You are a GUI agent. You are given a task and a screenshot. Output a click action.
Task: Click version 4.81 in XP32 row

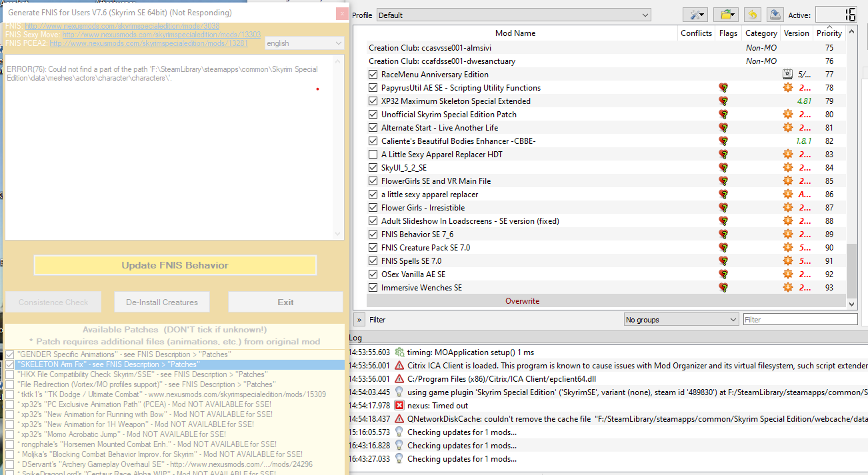pyautogui.click(x=803, y=101)
